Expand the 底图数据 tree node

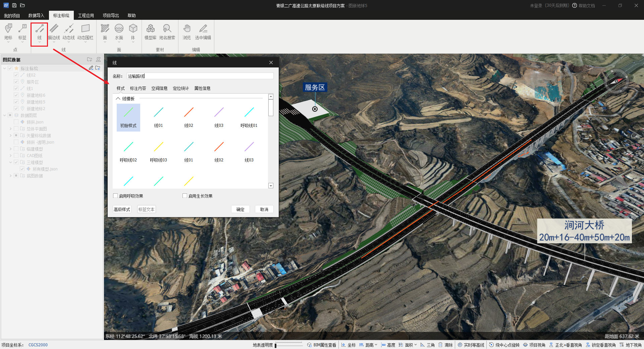(x=11, y=176)
